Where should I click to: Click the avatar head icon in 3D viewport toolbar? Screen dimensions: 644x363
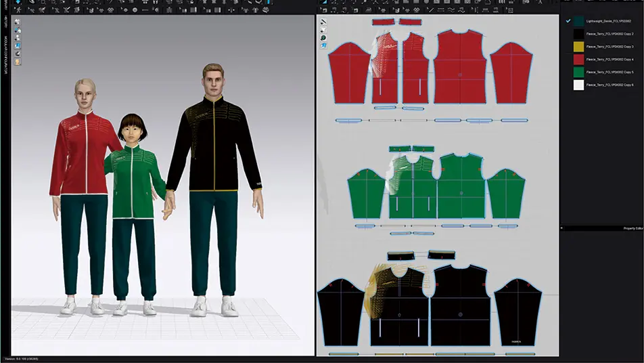tap(18, 62)
